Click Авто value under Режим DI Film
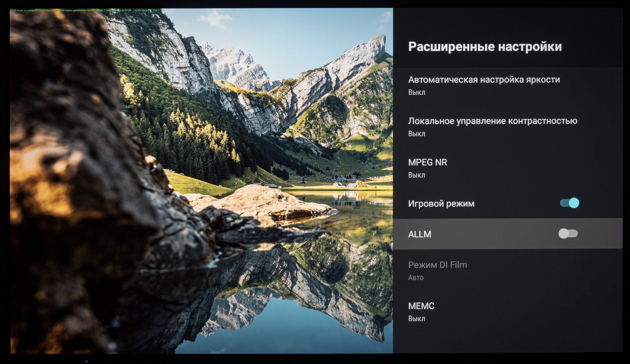The width and height of the screenshot is (630, 364). point(416,278)
